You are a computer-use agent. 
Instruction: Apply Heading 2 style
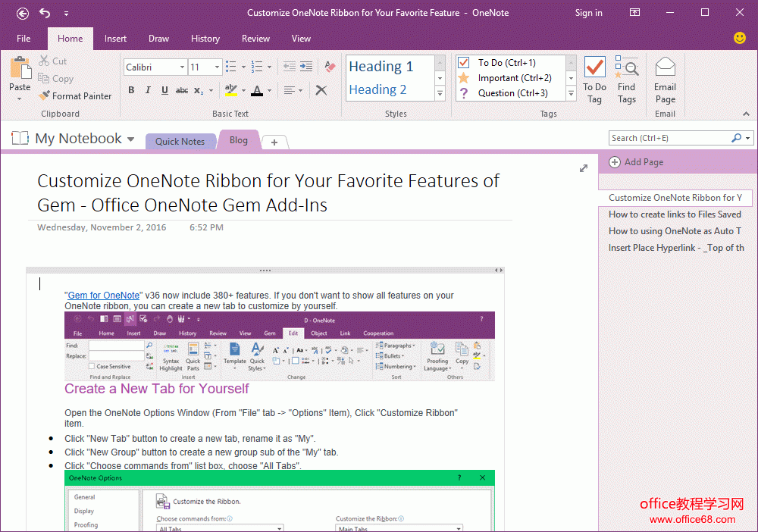click(x=377, y=89)
